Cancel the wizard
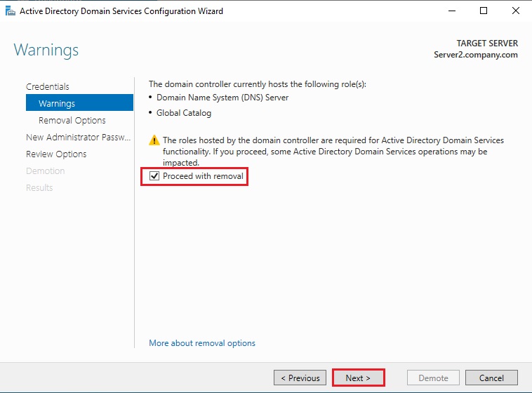532x393 pixels. (491, 378)
